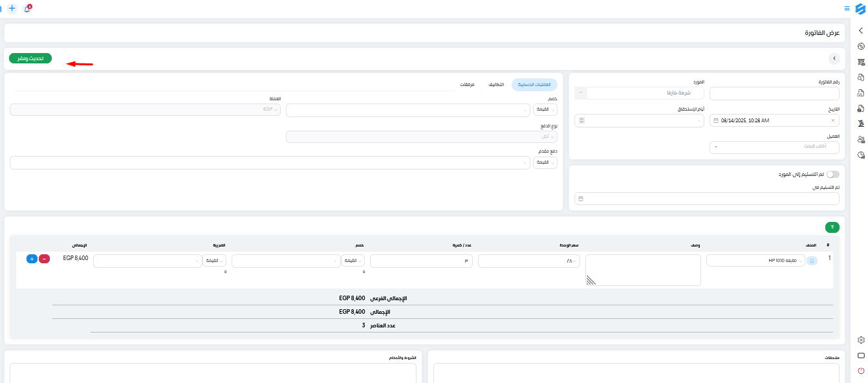Click the blue plus add-row button
This screenshot has height=383, width=868.
[x=32, y=259]
